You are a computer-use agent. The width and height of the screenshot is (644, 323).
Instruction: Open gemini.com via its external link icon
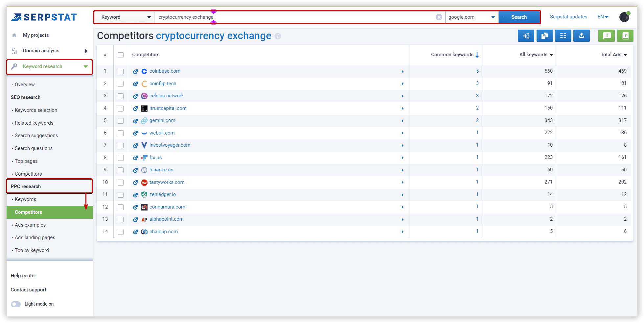click(135, 121)
